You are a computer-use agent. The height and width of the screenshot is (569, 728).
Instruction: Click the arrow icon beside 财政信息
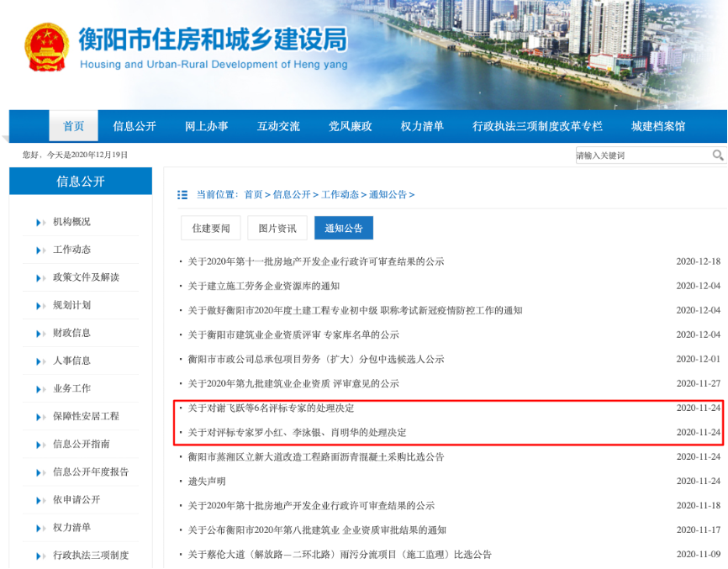click(40, 334)
